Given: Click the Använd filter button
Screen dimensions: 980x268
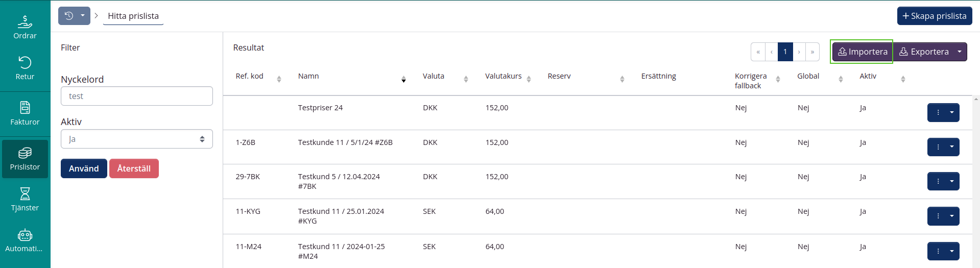Looking at the screenshot, I should 84,168.
